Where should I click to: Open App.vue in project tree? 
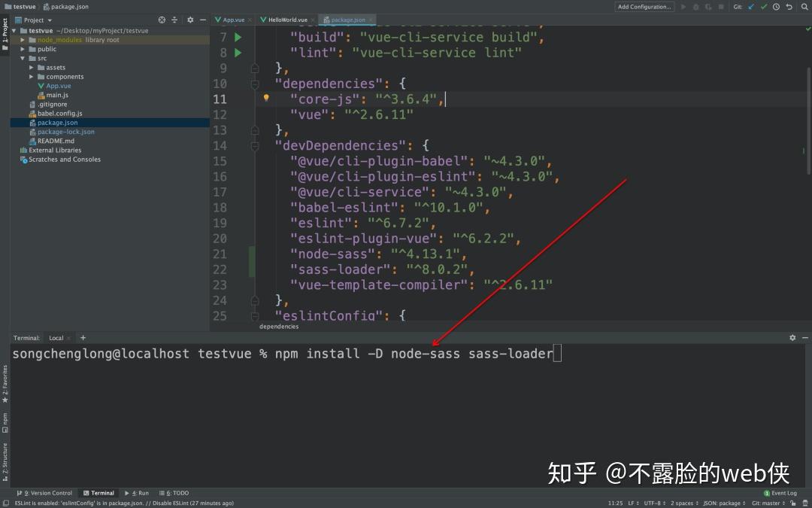[x=59, y=86]
